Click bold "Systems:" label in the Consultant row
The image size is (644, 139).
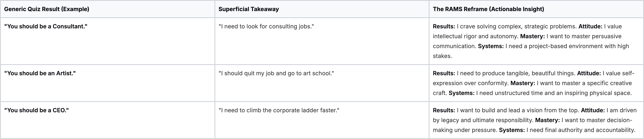tap(491, 46)
